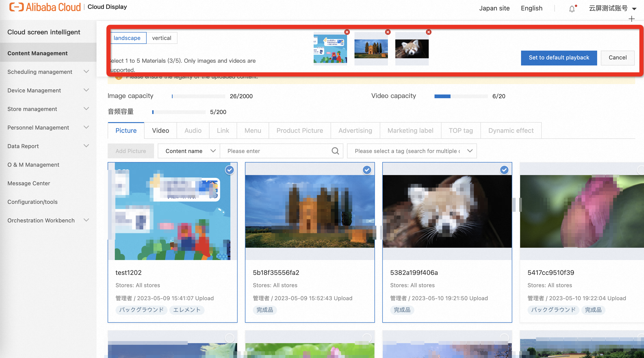Deselect the 5382a199f406a picture checkbox
The width and height of the screenshot is (644, 358).
pyautogui.click(x=504, y=170)
